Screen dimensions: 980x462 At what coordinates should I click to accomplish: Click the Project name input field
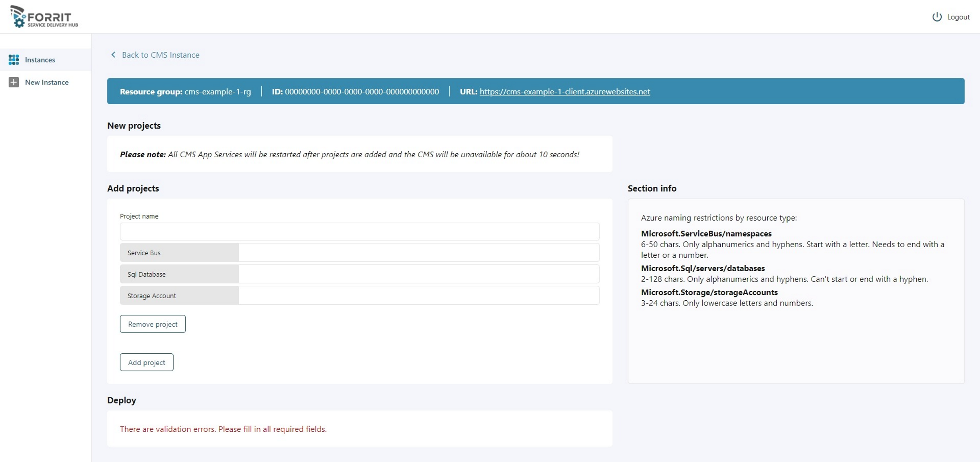pos(359,232)
